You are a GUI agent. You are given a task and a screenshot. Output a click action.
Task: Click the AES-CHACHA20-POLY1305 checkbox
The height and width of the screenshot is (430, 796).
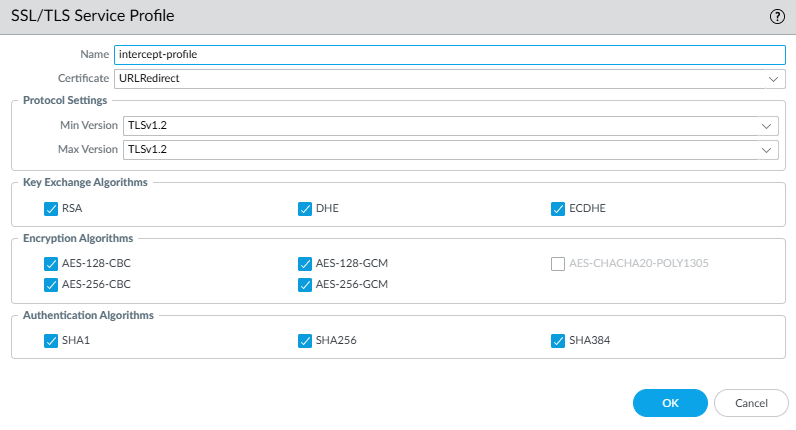tap(559, 264)
